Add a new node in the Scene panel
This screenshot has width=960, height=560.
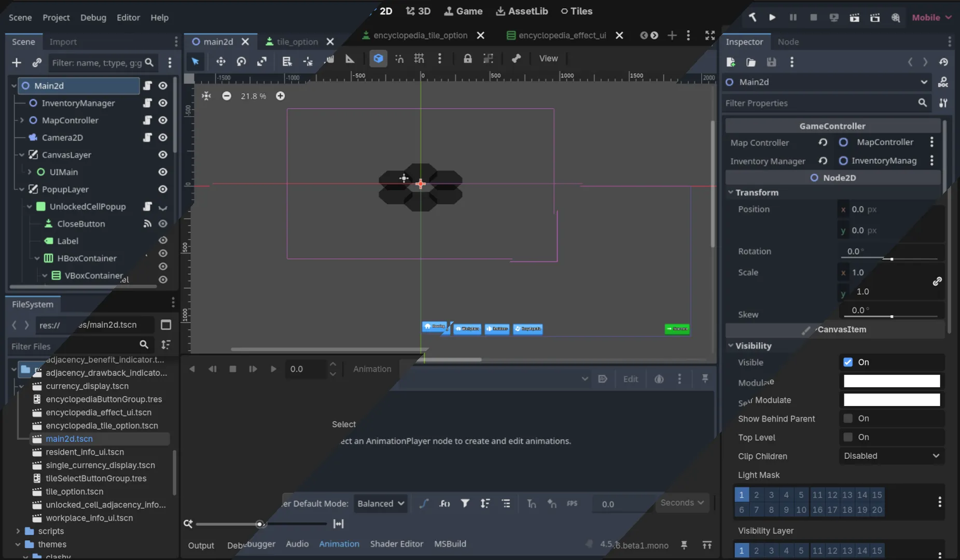click(17, 62)
